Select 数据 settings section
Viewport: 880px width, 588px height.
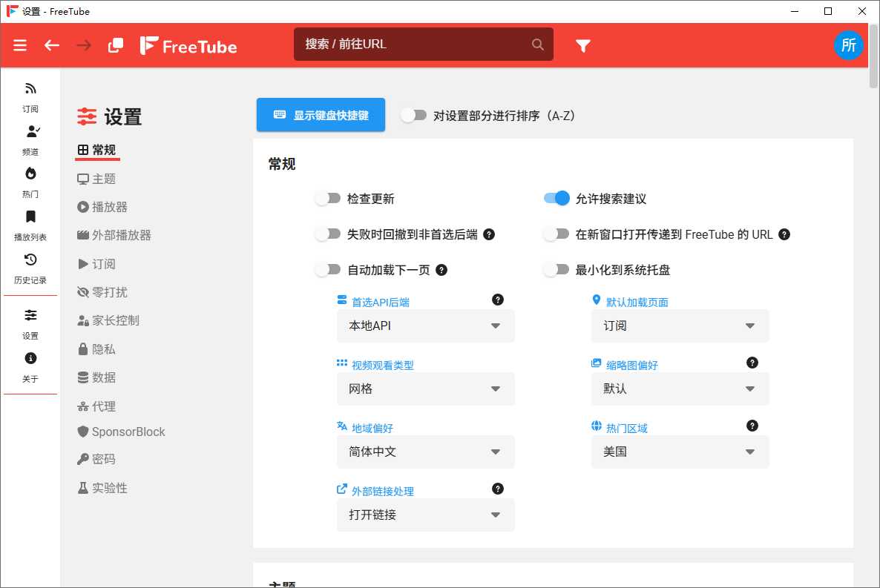click(x=96, y=377)
